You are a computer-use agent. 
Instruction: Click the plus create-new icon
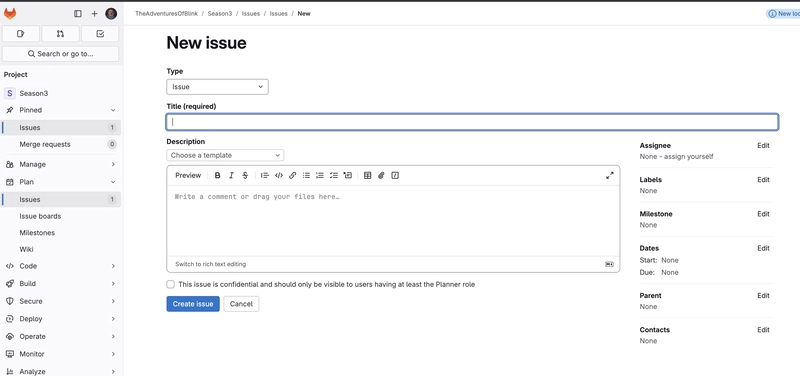pos(94,14)
